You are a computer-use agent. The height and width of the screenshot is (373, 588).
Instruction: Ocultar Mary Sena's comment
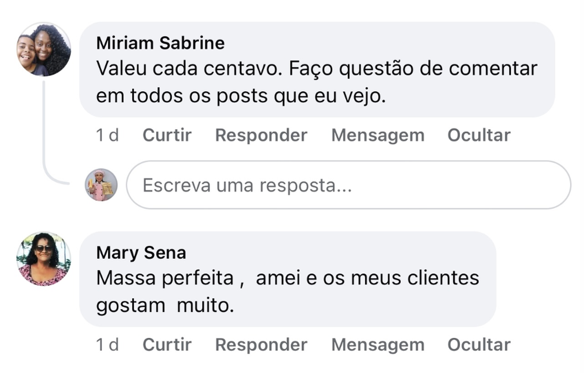(x=479, y=345)
